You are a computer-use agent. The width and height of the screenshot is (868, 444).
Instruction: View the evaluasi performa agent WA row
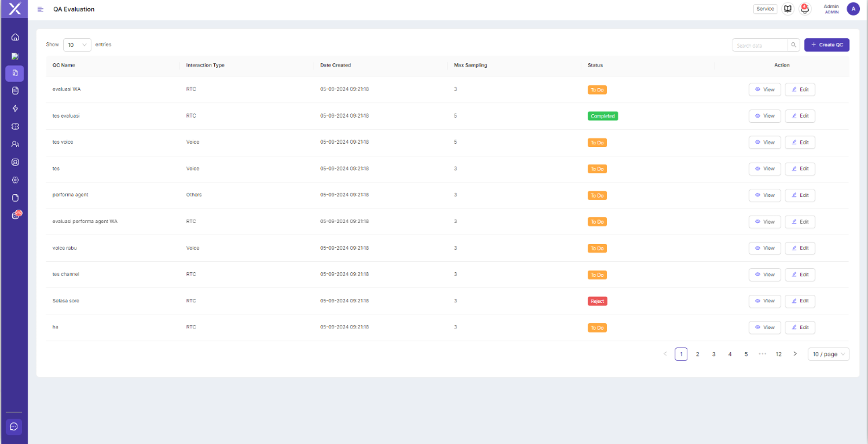click(x=765, y=222)
